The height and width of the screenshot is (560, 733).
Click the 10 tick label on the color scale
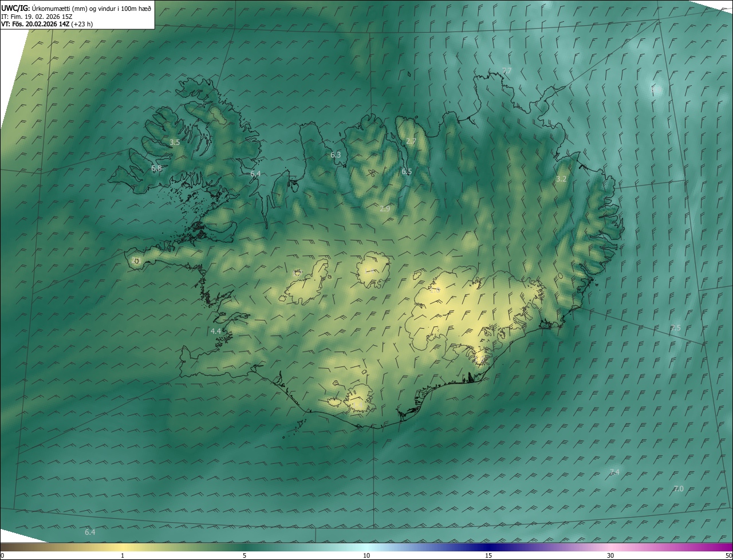click(x=366, y=555)
